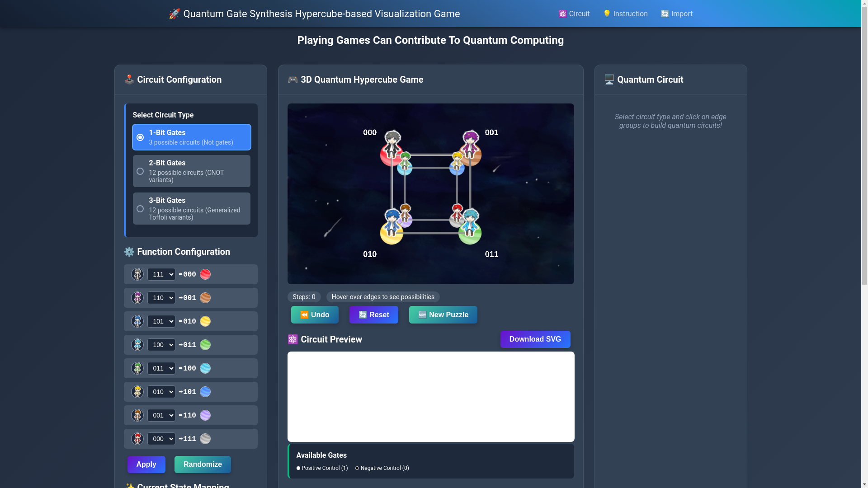The height and width of the screenshot is (488, 868).
Task: Click the positive control filled dot legend
Action: tap(298, 468)
